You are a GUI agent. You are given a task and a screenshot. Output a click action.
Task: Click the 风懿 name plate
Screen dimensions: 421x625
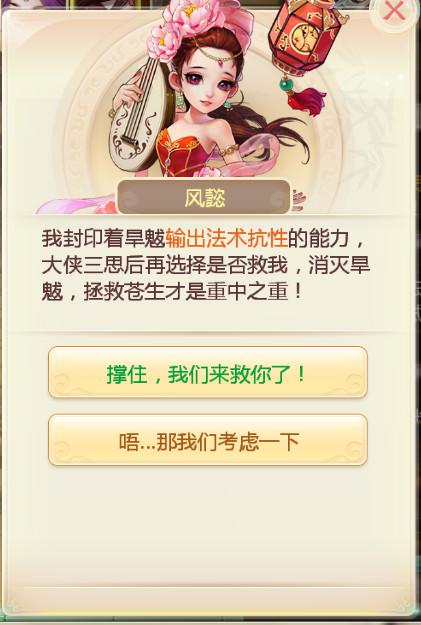204,197
